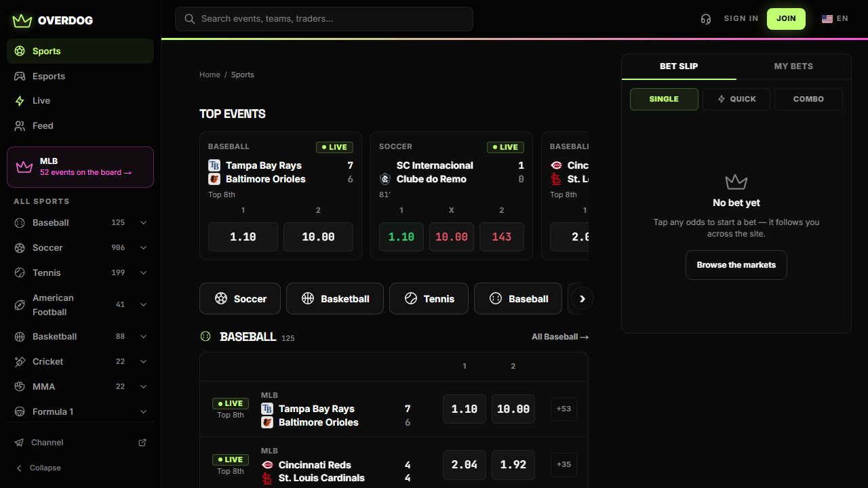
Task: Click the Basketball icon in sidebar list
Action: [x=20, y=336]
